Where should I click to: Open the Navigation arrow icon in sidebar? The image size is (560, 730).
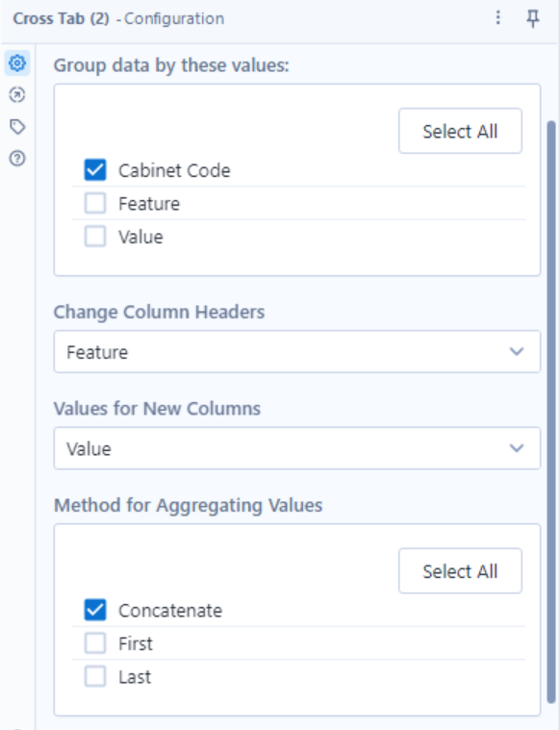click(x=17, y=95)
